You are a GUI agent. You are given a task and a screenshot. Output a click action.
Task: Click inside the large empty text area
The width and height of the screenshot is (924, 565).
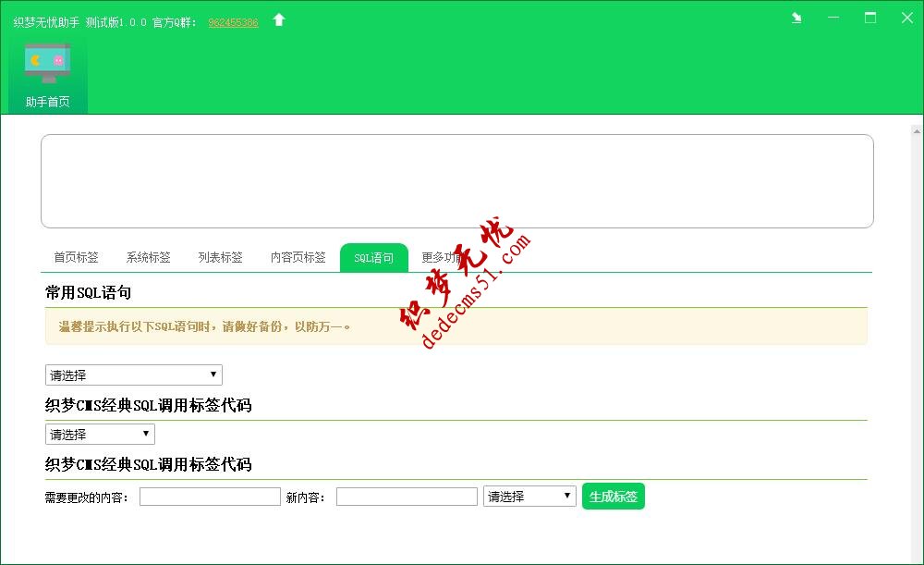click(x=456, y=179)
